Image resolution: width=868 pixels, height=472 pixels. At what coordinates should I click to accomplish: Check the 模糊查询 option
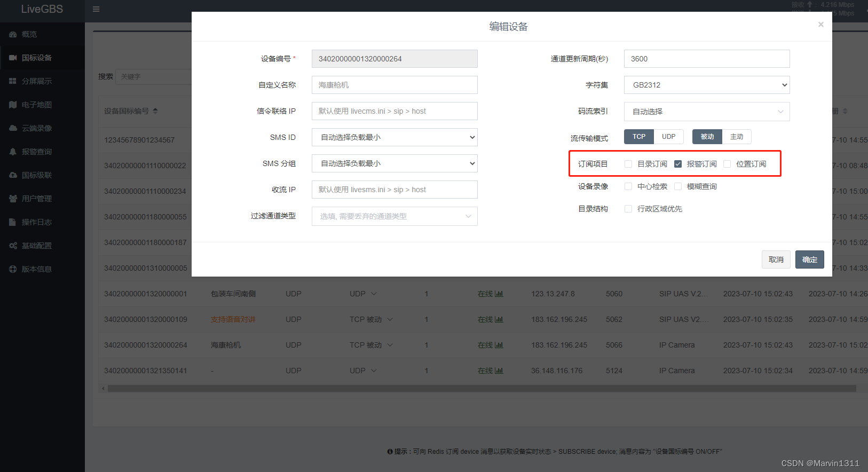678,186
